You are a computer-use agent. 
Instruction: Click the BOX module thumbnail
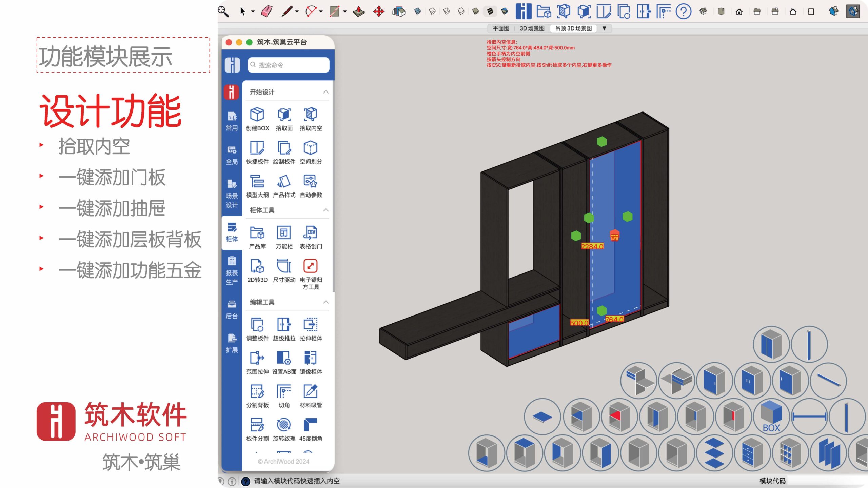[771, 417]
